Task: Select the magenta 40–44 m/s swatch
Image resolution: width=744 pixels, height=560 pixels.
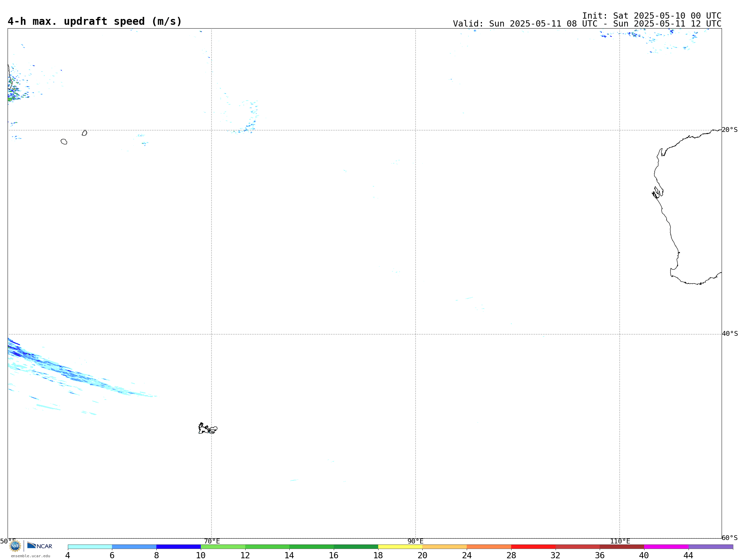Action: click(666, 547)
